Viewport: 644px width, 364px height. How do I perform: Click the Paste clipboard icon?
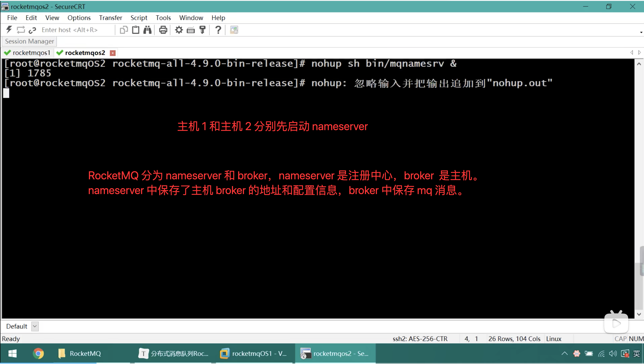135,30
